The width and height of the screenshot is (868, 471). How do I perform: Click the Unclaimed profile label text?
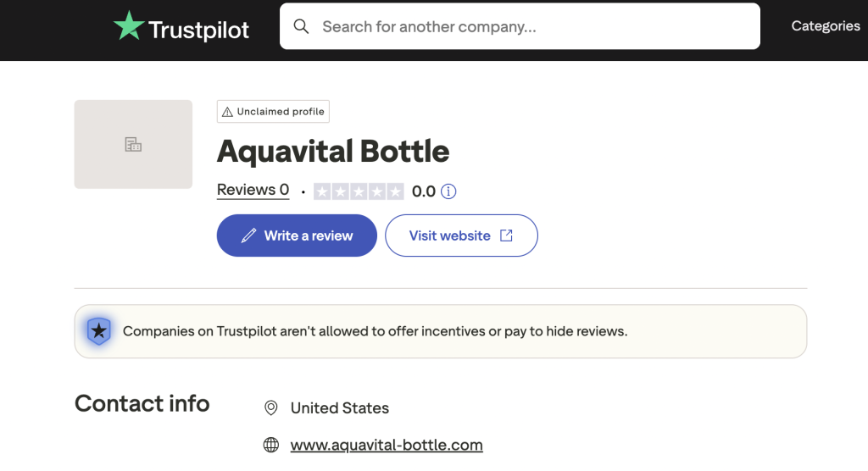281,112
